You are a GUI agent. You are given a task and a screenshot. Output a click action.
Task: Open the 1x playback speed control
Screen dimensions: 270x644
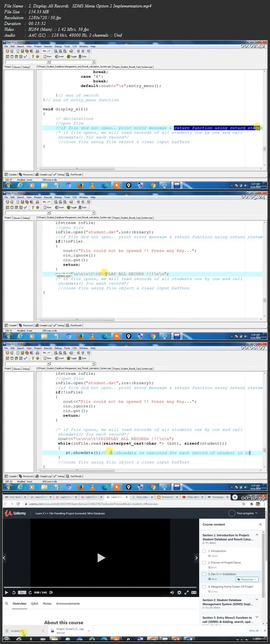pos(22,593)
